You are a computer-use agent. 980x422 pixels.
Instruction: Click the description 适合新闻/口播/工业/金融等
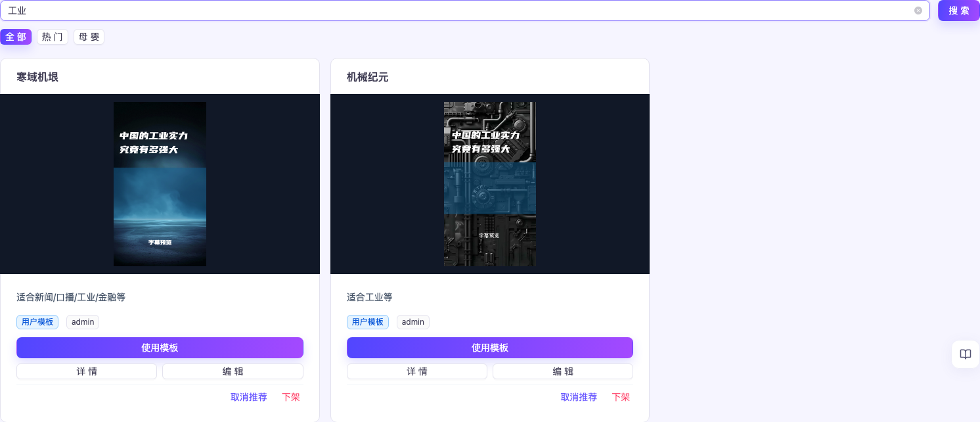pos(71,297)
